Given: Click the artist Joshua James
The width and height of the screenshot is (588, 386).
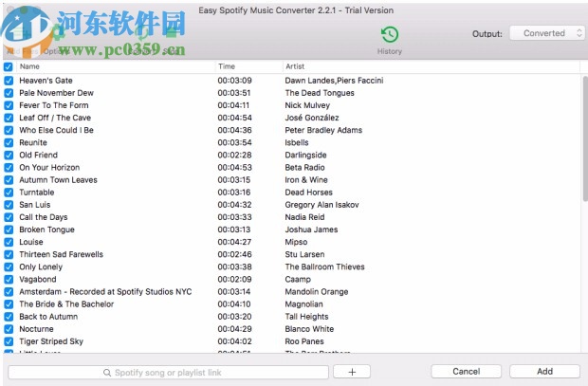Looking at the screenshot, I should tap(311, 230).
